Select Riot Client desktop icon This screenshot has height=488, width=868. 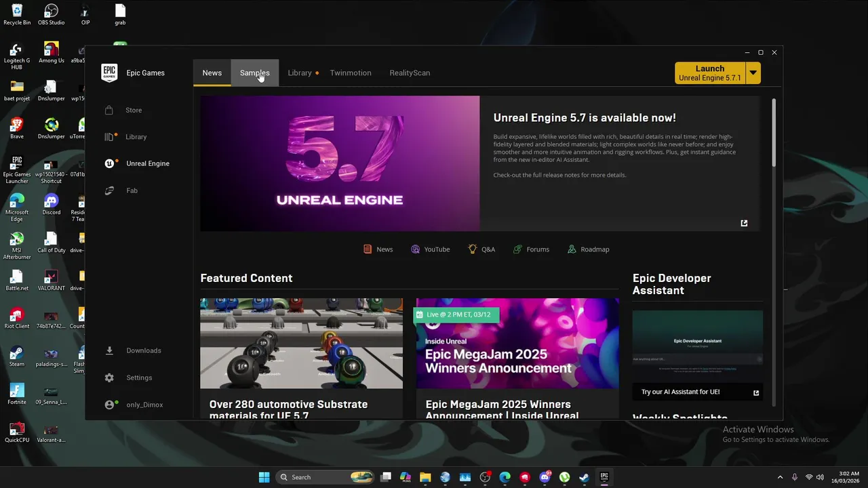(x=17, y=319)
